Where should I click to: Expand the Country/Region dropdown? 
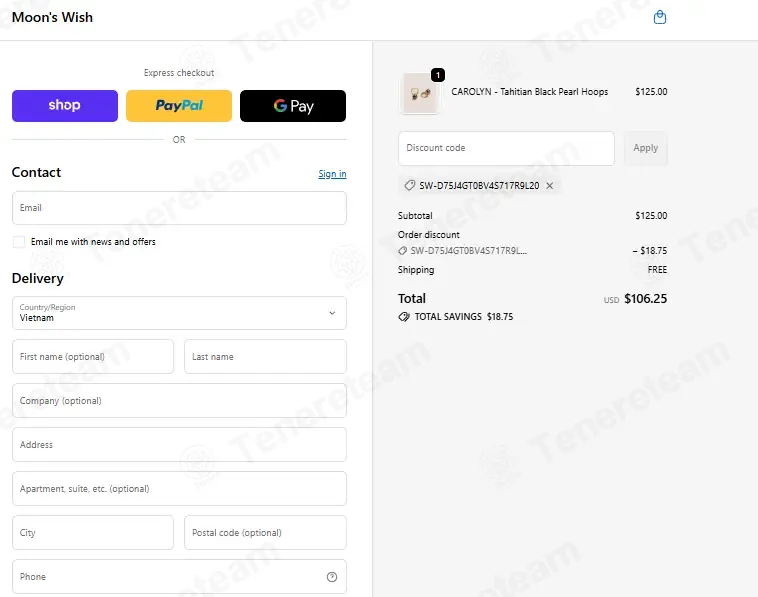pos(179,313)
